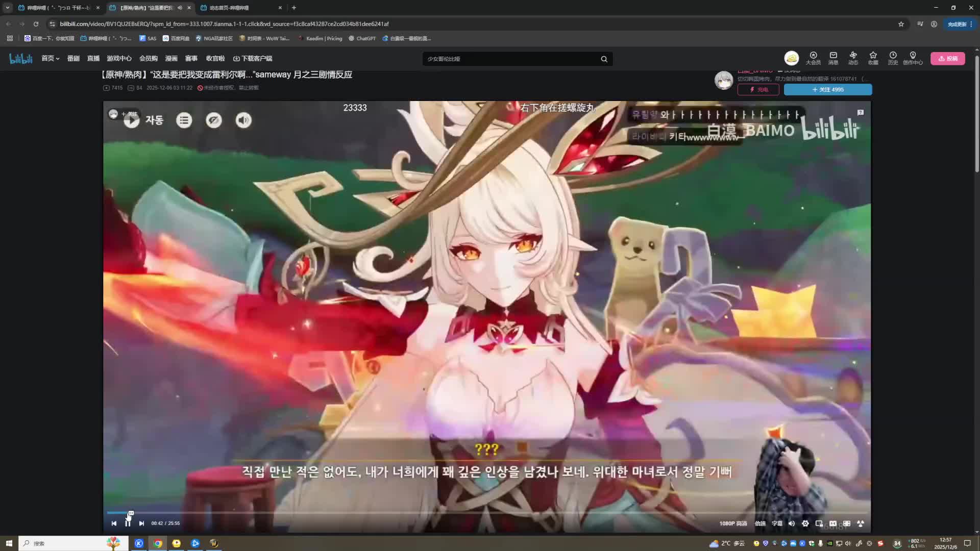980x551 pixels.
Task: Enter fullscreen from the player bar
Action: coord(861,523)
